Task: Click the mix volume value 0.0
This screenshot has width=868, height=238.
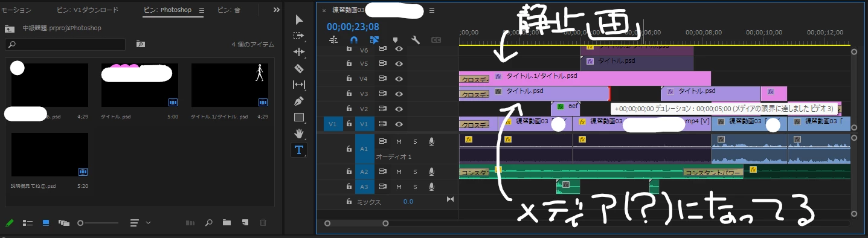Action: 408,201
